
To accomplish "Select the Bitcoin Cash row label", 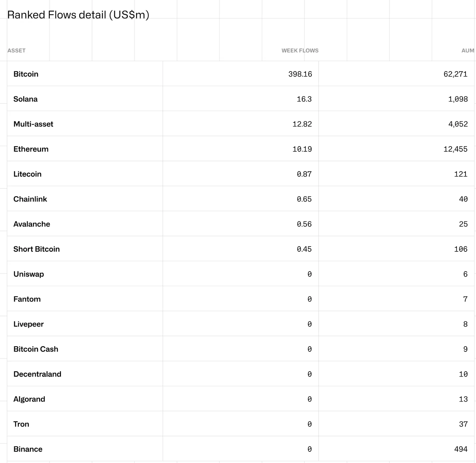I will point(36,349).
